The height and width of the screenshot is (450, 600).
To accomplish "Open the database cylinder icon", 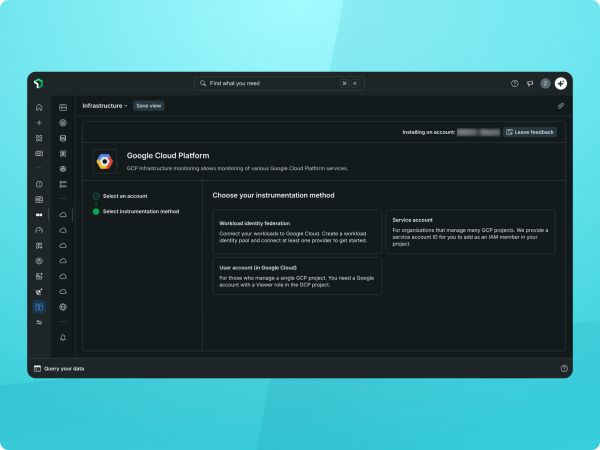I will [63, 138].
